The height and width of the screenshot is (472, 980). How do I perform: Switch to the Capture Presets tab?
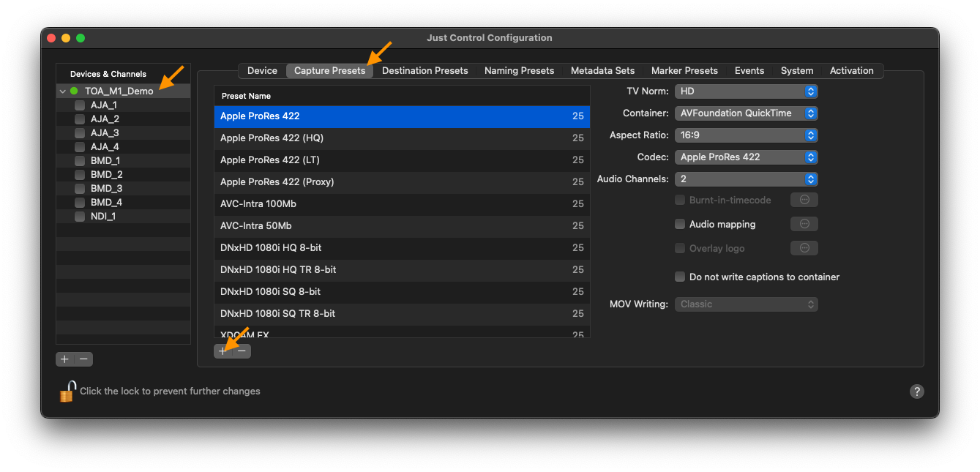pos(329,71)
